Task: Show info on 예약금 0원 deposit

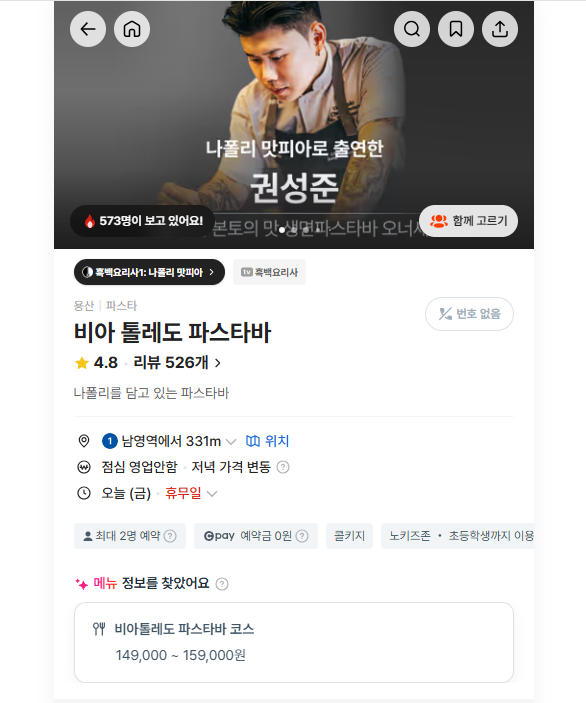Action: (302, 536)
